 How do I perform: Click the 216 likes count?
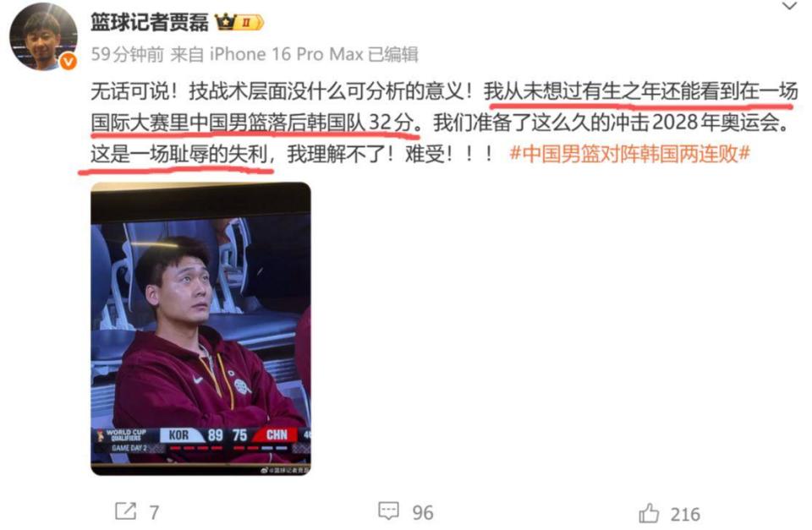pyautogui.click(x=684, y=515)
